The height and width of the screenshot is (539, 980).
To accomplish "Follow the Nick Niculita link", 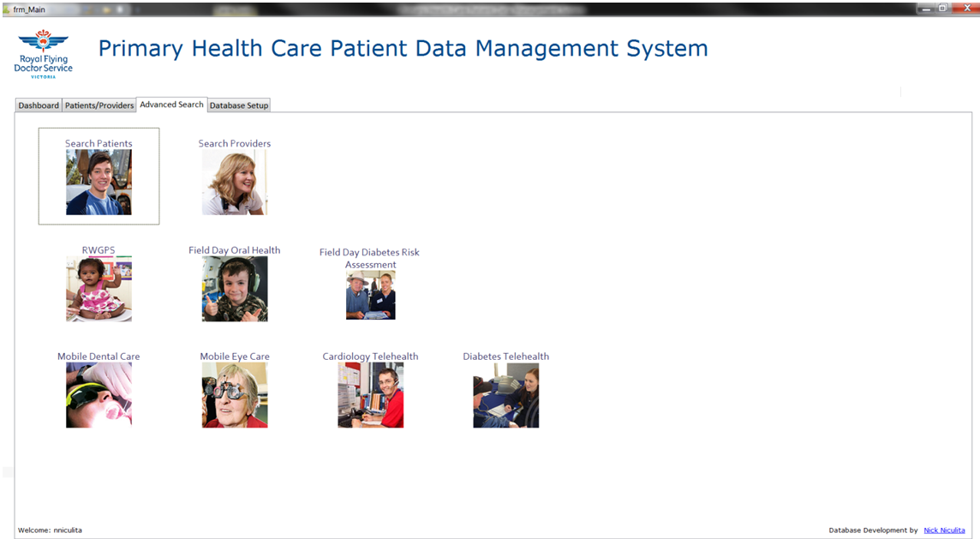I will click(944, 530).
